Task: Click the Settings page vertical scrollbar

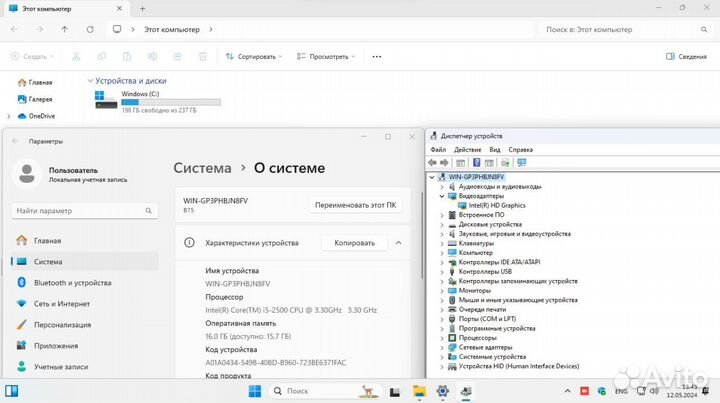Action: coord(422,234)
